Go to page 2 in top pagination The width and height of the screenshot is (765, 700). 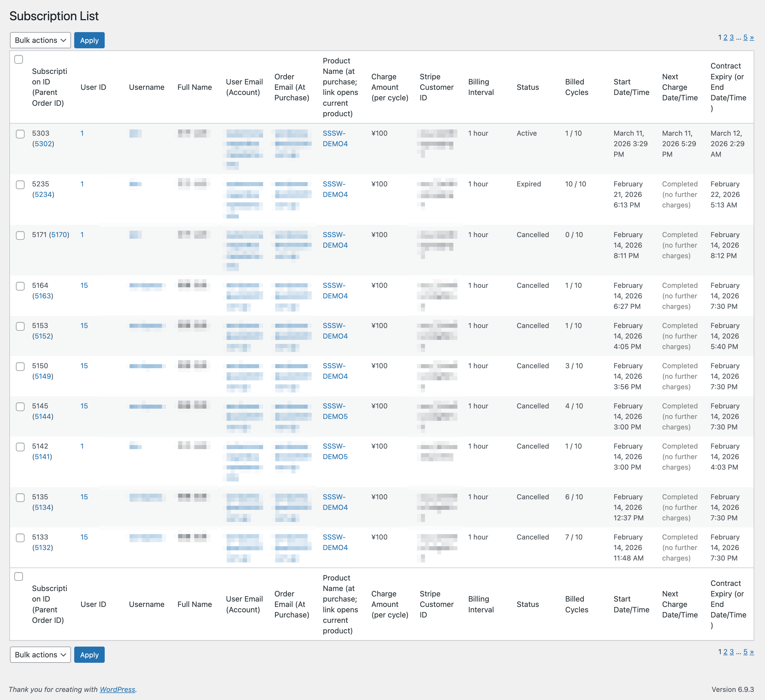(x=725, y=37)
